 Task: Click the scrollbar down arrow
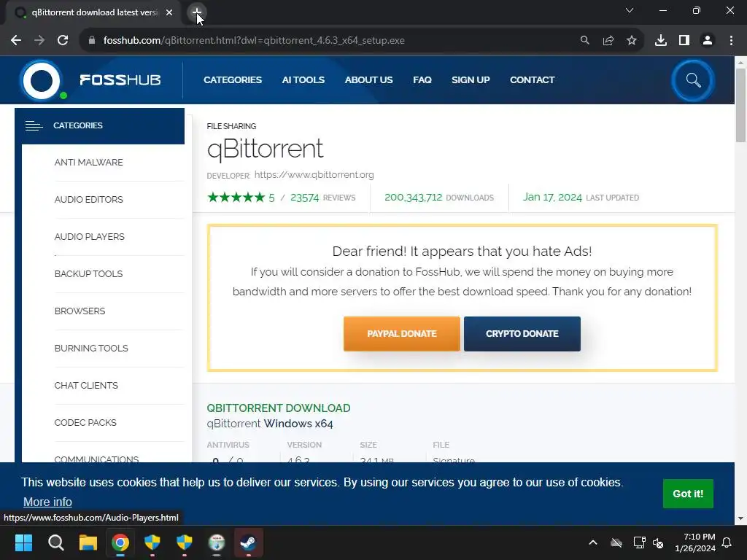point(740,518)
